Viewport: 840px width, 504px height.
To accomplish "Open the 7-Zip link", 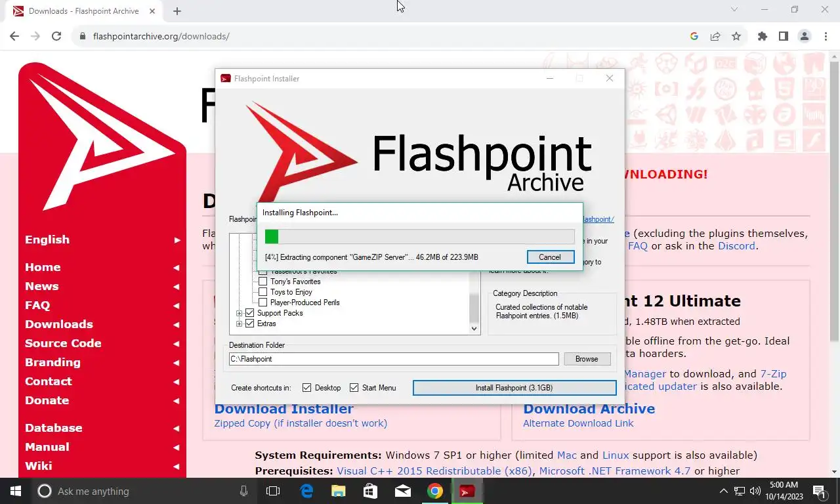I will coord(773,374).
